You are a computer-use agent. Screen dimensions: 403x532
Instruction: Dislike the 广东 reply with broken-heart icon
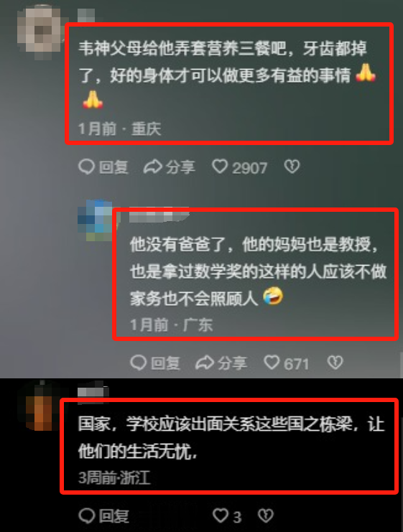pos(335,363)
